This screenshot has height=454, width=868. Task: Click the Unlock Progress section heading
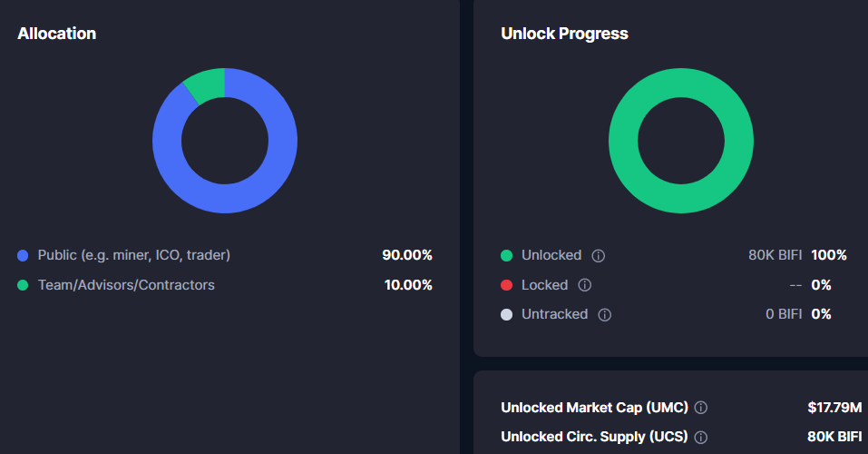564,34
